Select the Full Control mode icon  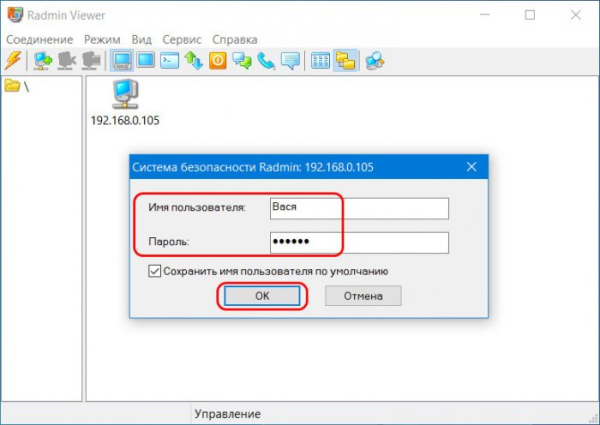(121, 61)
